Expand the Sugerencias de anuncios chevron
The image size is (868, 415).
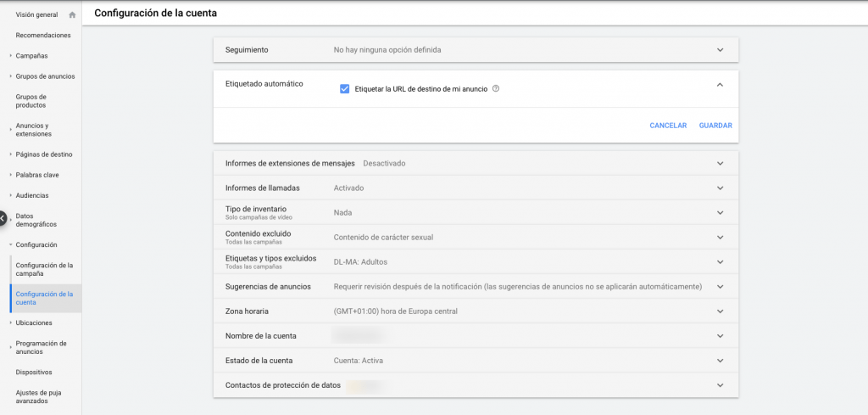tap(720, 287)
